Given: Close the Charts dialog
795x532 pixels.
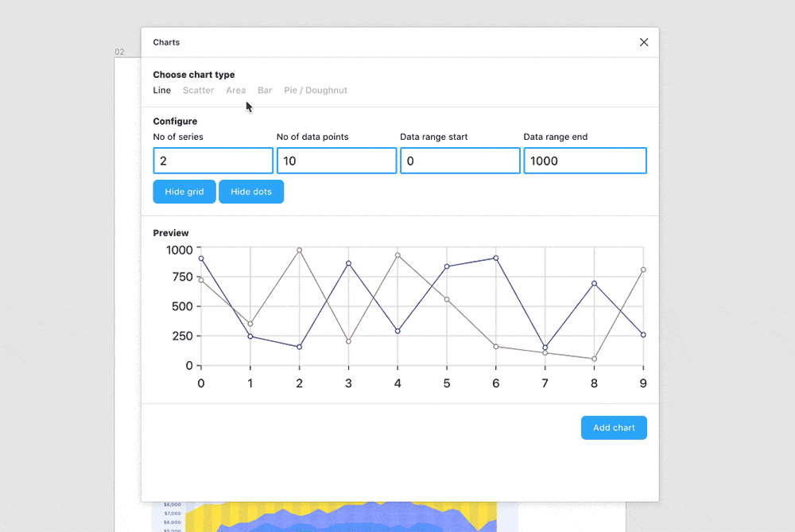Looking at the screenshot, I should (644, 42).
